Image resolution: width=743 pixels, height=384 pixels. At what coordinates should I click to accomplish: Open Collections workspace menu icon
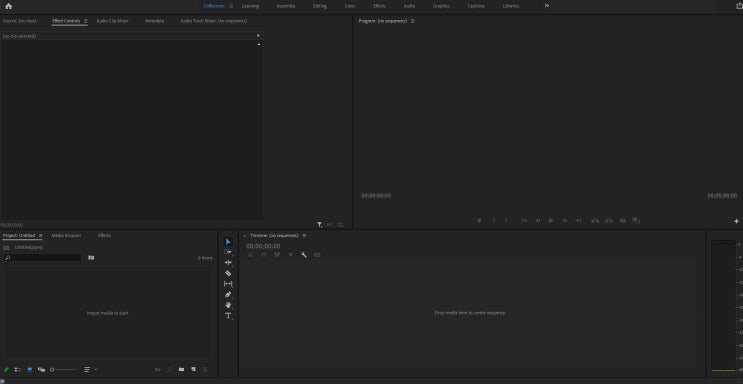tap(231, 6)
